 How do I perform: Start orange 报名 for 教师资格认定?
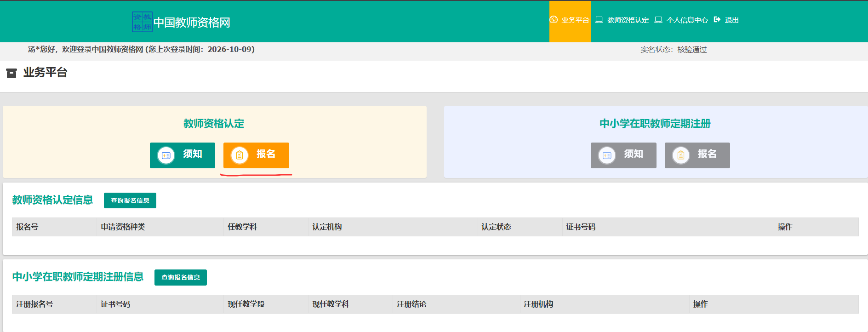click(256, 155)
